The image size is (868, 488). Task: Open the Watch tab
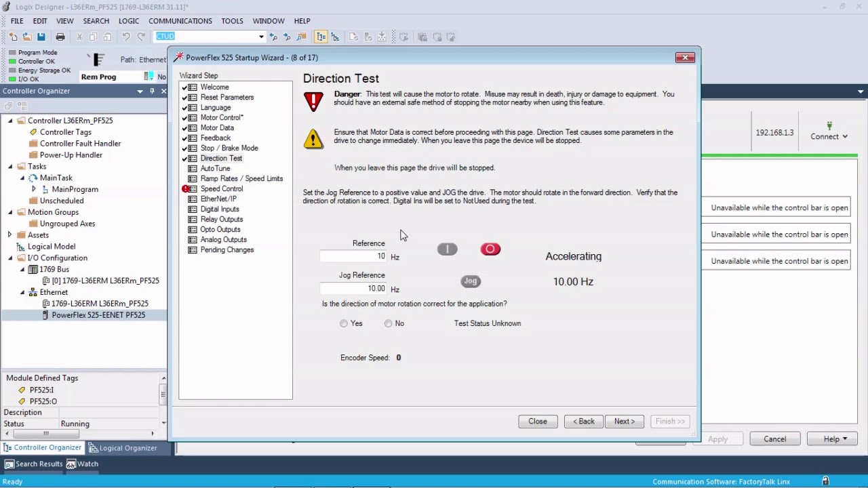point(83,464)
